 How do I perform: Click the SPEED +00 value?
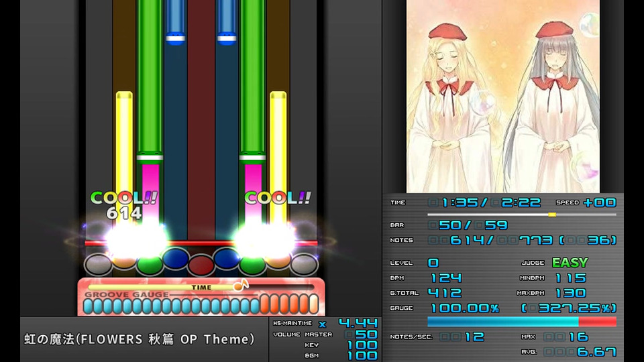[600, 202]
